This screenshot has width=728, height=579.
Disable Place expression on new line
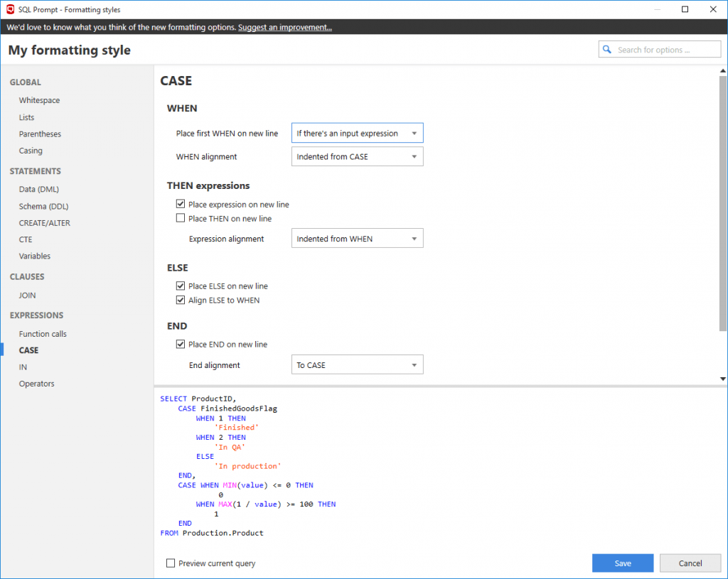pos(180,204)
